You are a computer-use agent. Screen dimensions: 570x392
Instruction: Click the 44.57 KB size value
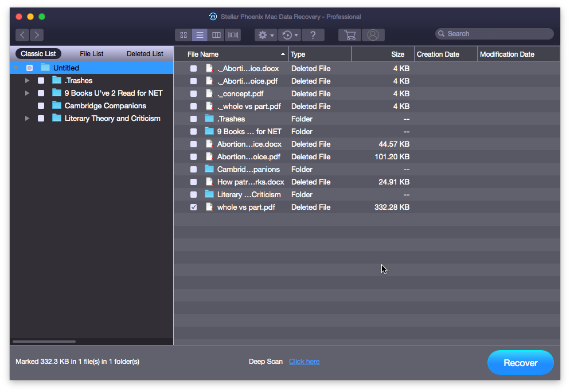point(394,144)
